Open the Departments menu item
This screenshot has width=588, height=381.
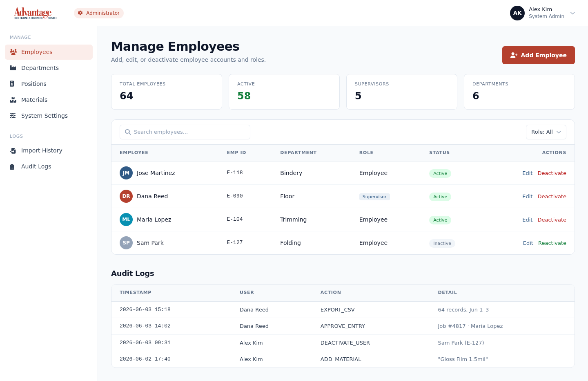click(49, 68)
